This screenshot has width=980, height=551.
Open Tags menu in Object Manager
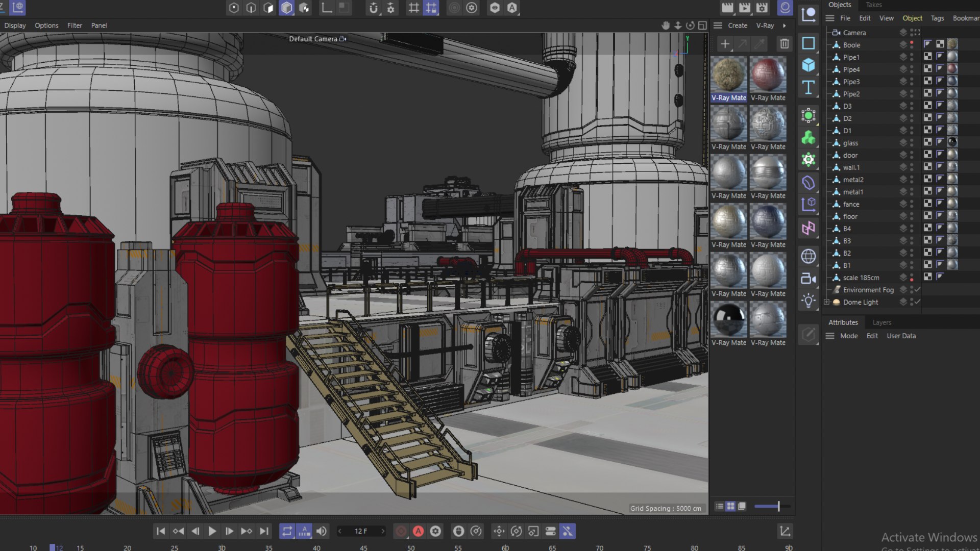[x=937, y=18]
